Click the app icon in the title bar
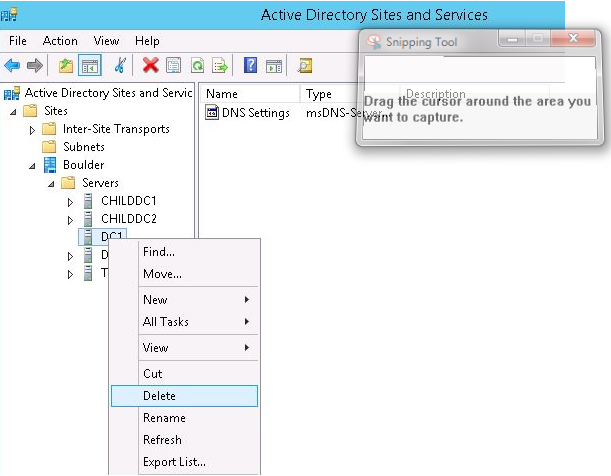This screenshot has height=476, width=611. (9, 15)
